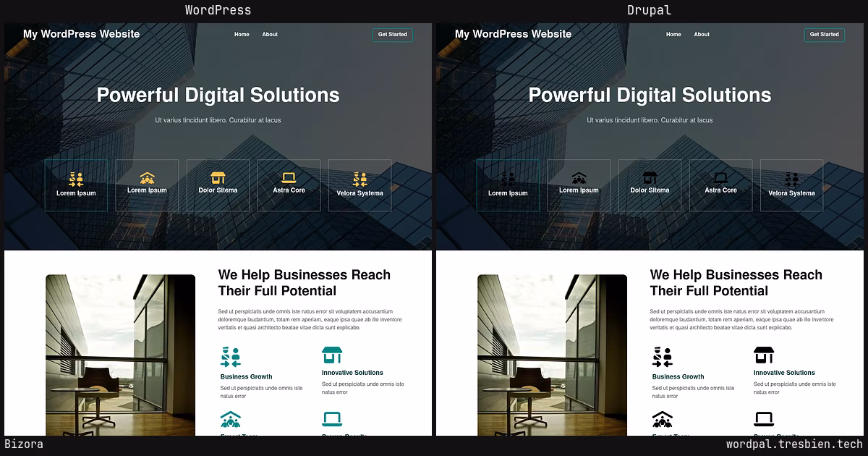This screenshot has height=456, width=868.
Task: Click the laptop icon above Astra Core in WordPress
Action: (x=289, y=177)
